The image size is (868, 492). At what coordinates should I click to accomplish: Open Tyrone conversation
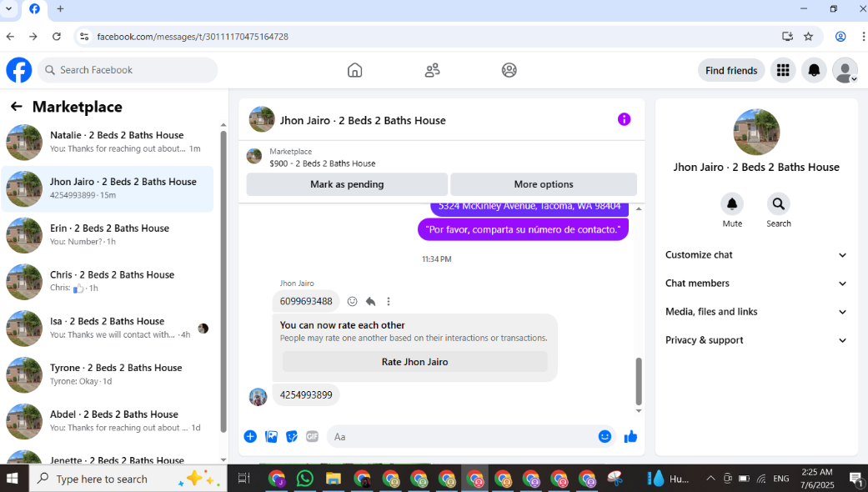(108, 374)
